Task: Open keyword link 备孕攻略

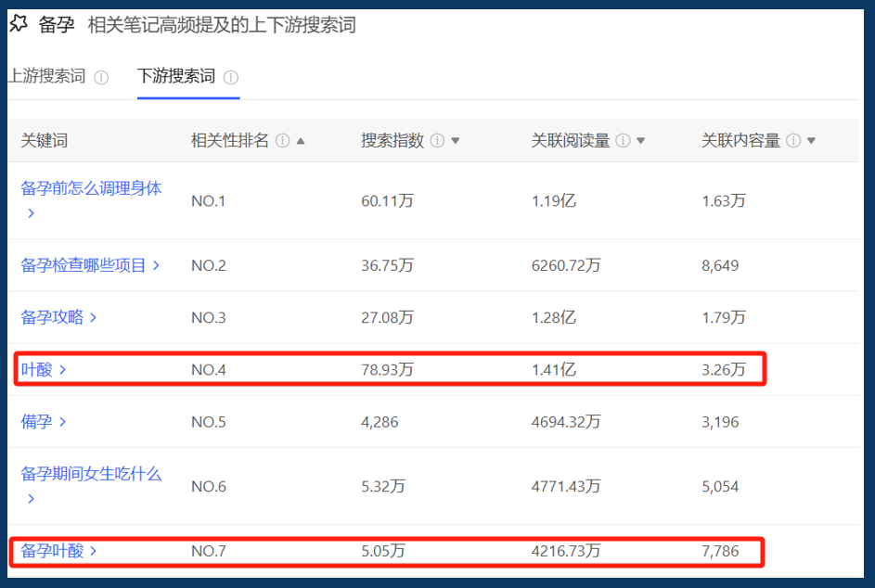Action: tap(52, 317)
